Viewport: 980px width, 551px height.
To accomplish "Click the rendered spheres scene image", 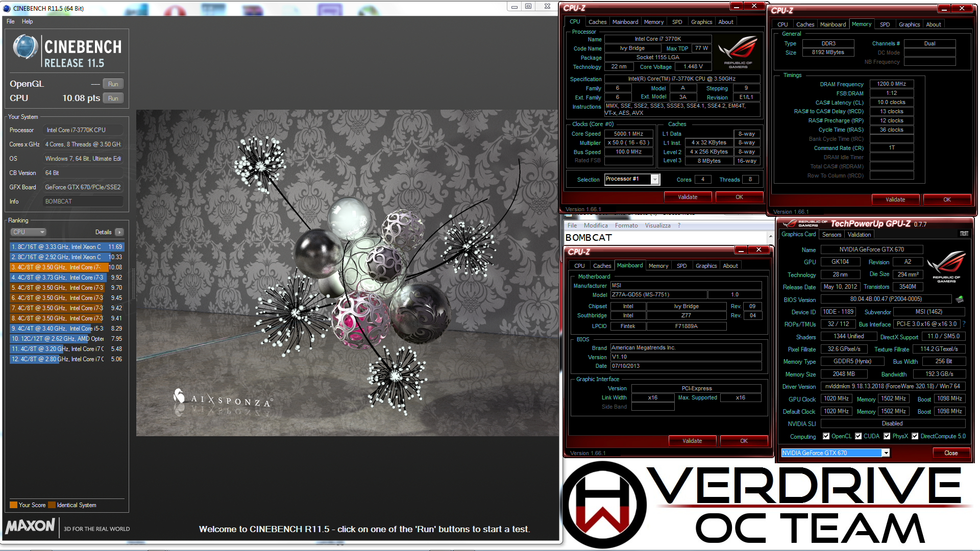I will tap(347, 273).
